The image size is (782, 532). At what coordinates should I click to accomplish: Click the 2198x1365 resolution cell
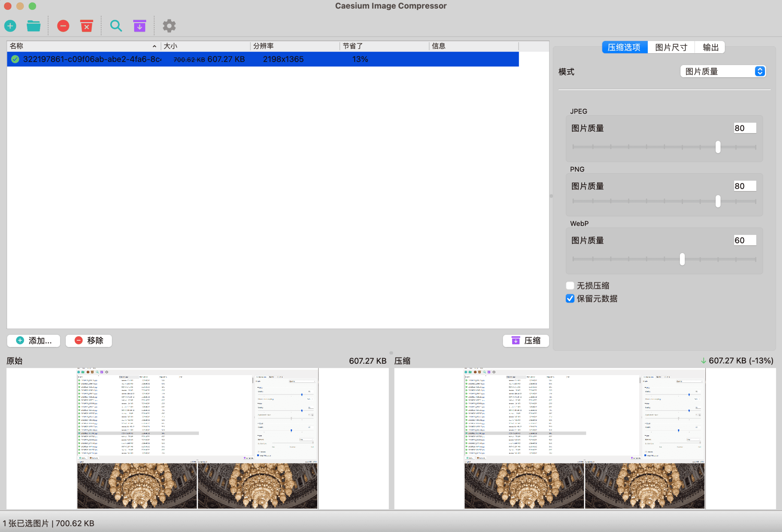(x=283, y=59)
